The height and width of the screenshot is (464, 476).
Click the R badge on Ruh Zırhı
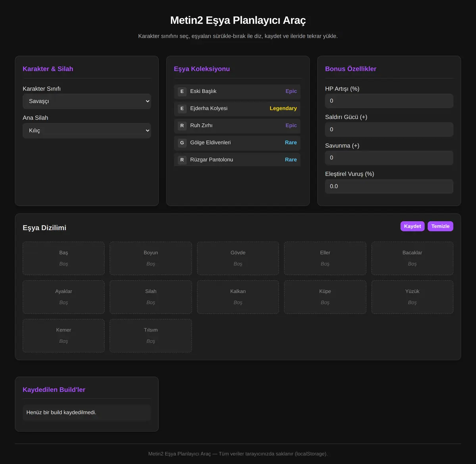tap(182, 125)
